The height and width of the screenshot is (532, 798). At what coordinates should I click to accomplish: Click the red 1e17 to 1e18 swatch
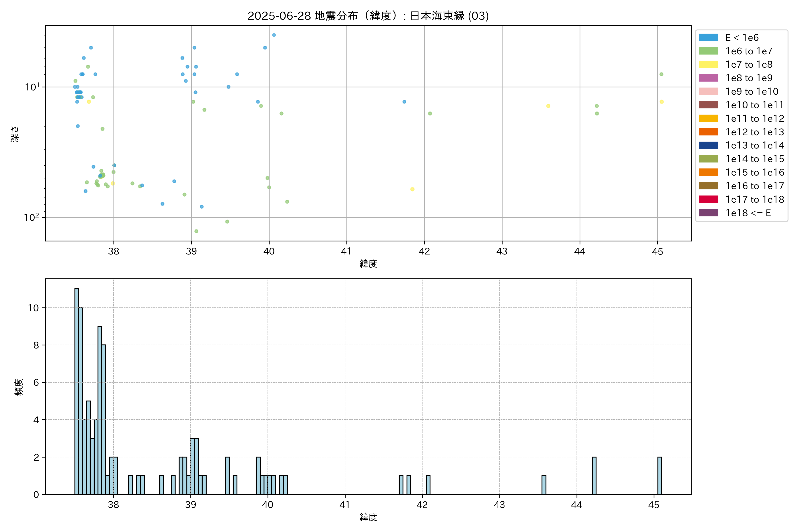click(x=708, y=199)
